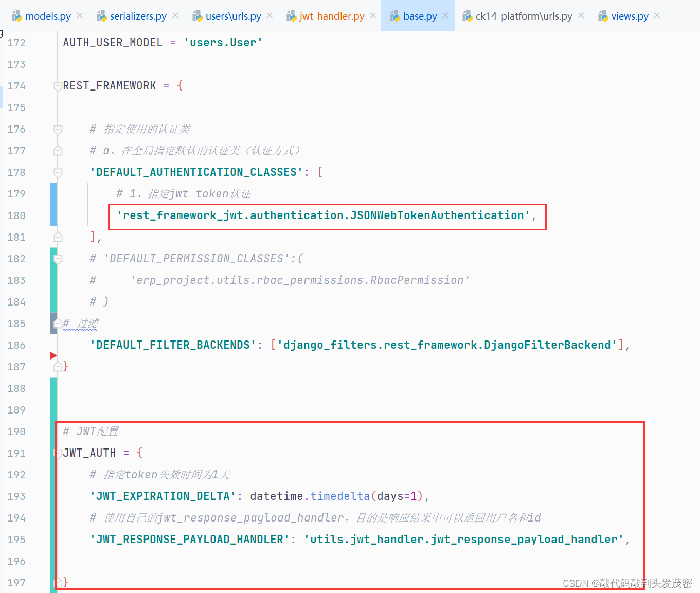Click Python file icon on views.py tab

point(603,16)
